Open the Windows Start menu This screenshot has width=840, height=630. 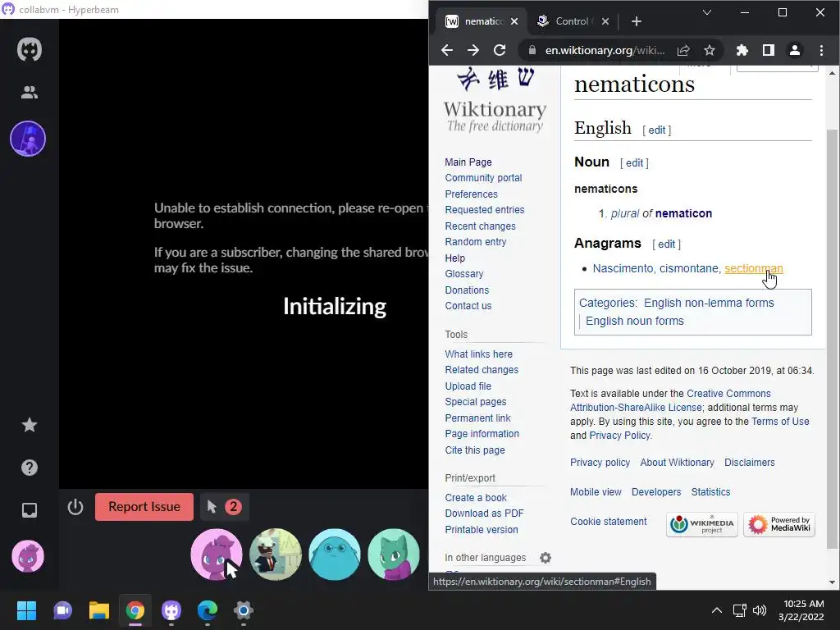(26, 610)
